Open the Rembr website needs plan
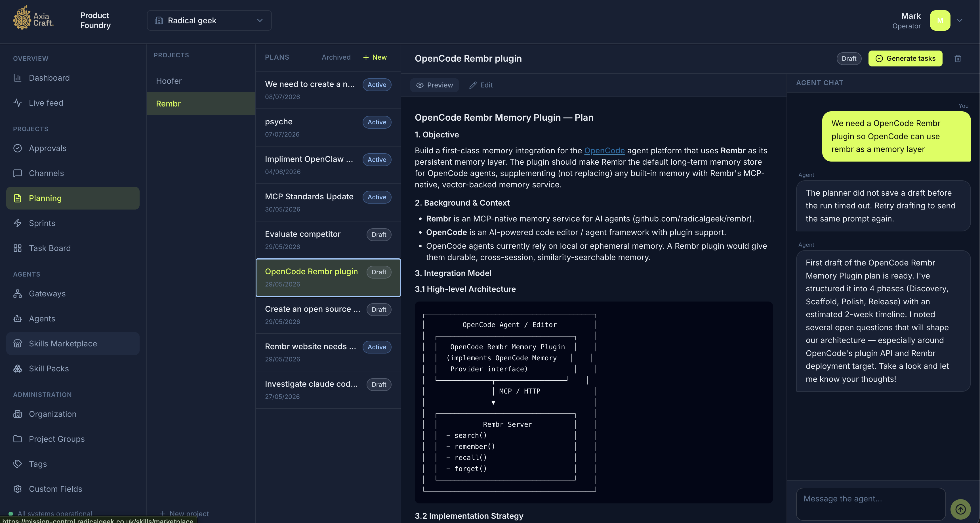980x523 pixels. pyautogui.click(x=328, y=352)
